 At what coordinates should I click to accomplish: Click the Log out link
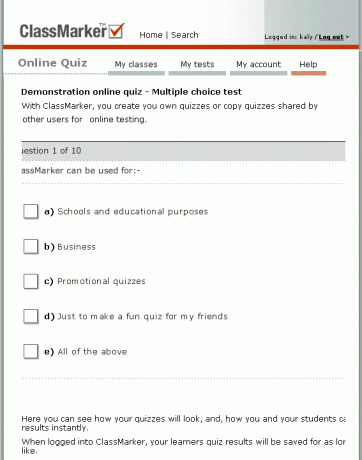point(331,37)
